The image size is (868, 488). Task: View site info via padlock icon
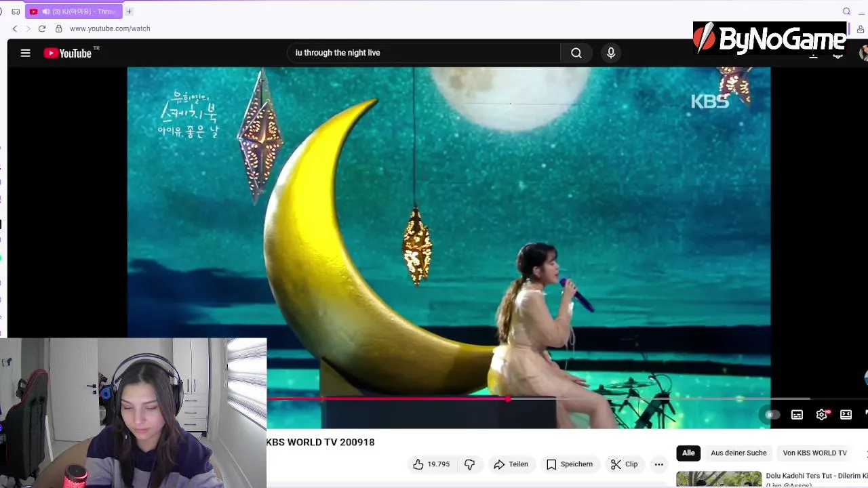[59, 28]
